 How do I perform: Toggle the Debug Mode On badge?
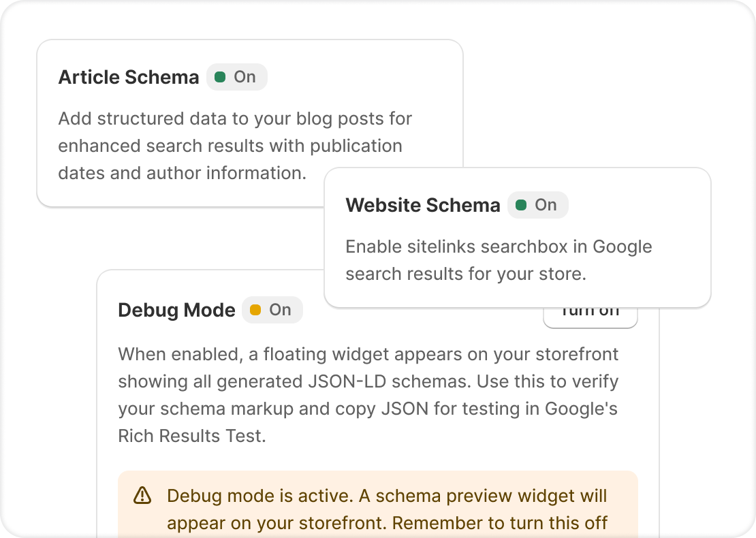click(x=272, y=310)
